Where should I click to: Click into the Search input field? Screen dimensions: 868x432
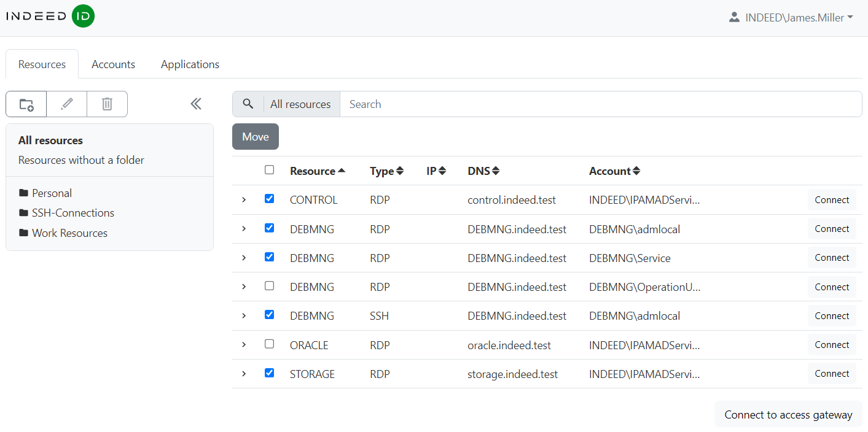599,104
